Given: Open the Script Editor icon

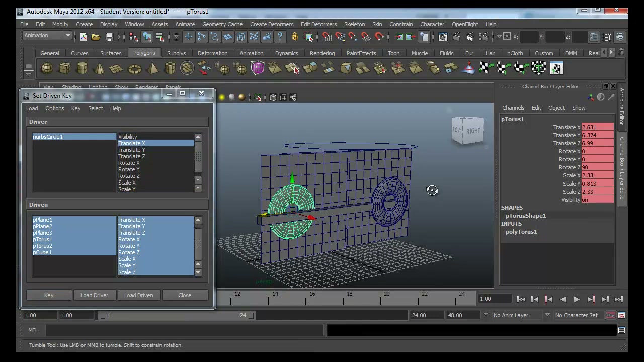Looking at the screenshot, I should pos(621,330).
